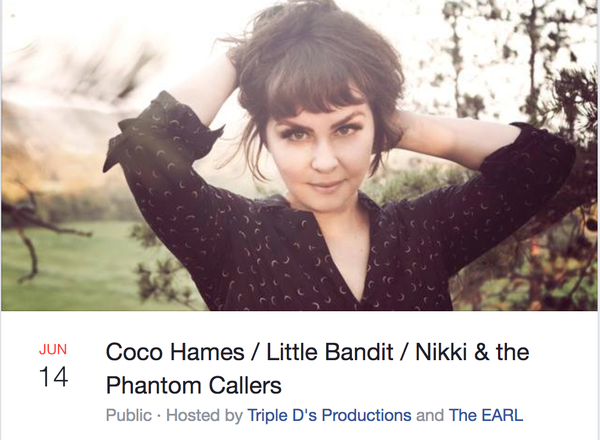Click the Hosted by text
The image size is (600, 440).
[x=204, y=415]
